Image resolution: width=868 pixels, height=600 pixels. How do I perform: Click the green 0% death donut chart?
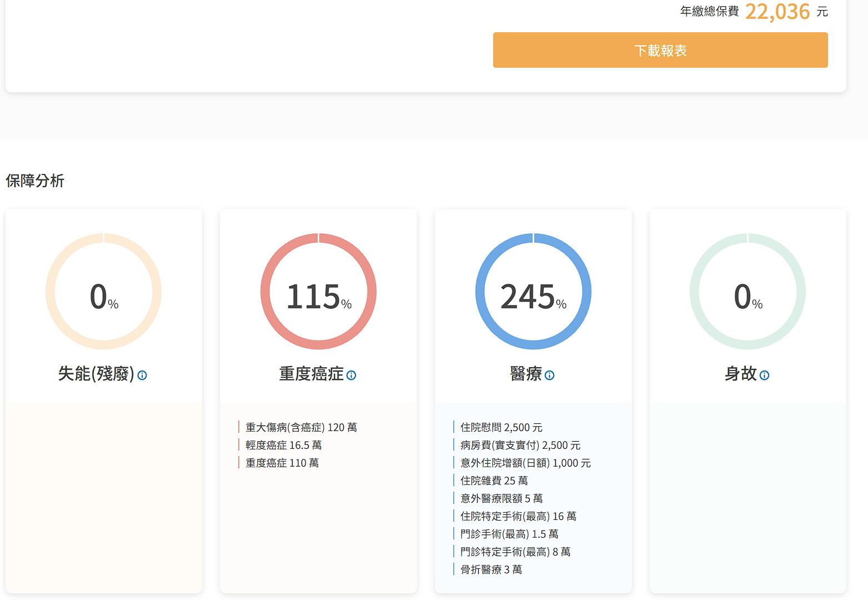pos(747,292)
